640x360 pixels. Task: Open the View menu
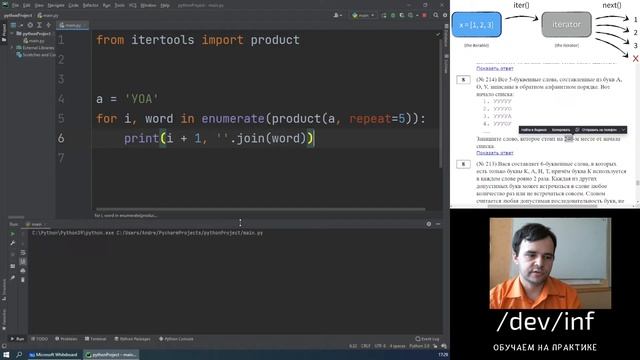pyautogui.click(x=39, y=5)
